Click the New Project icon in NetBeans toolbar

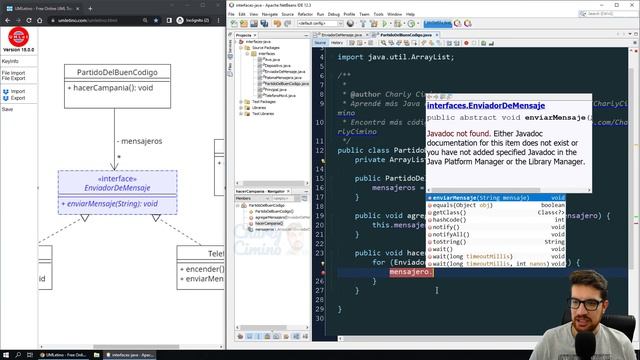pos(244,24)
